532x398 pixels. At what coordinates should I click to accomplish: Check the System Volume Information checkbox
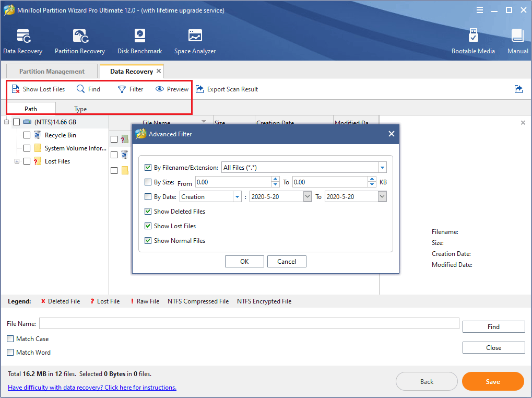point(27,148)
